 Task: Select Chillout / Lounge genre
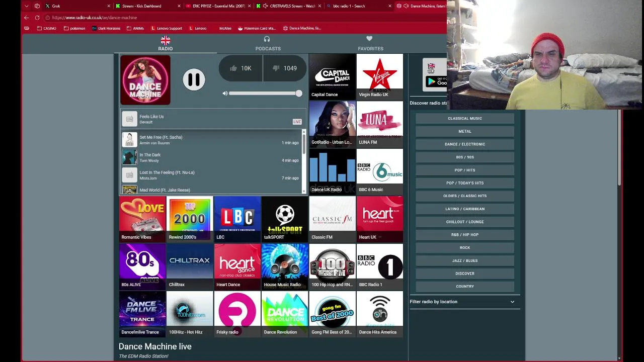[x=465, y=222]
